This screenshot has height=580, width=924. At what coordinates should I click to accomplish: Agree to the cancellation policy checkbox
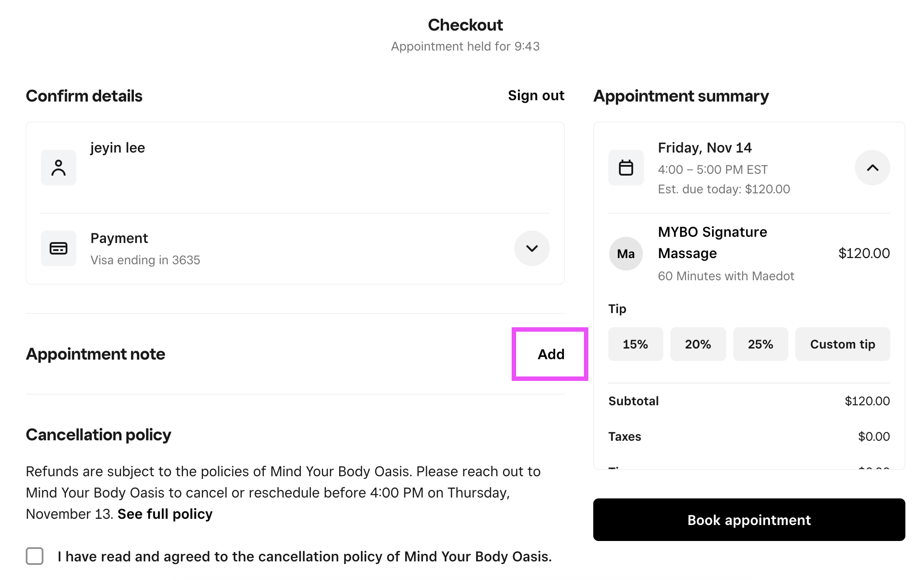(x=35, y=556)
